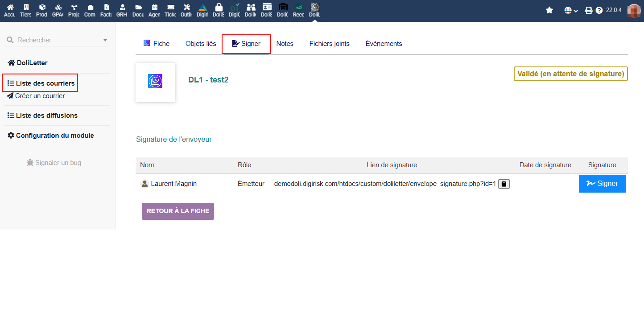The width and height of the screenshot is (644, 313).
Task: Open the Tickets module icon
Action: [x=170, y=10]
